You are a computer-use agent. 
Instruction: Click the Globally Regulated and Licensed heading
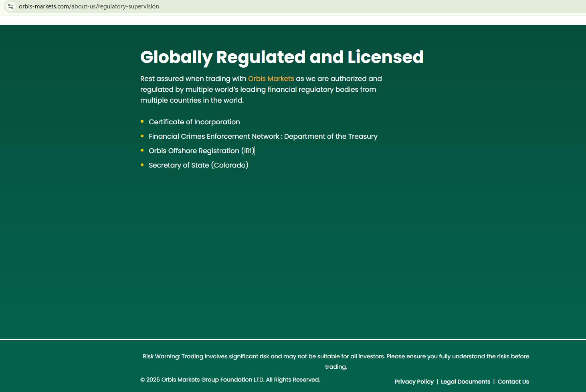click(x=282, y=57)
